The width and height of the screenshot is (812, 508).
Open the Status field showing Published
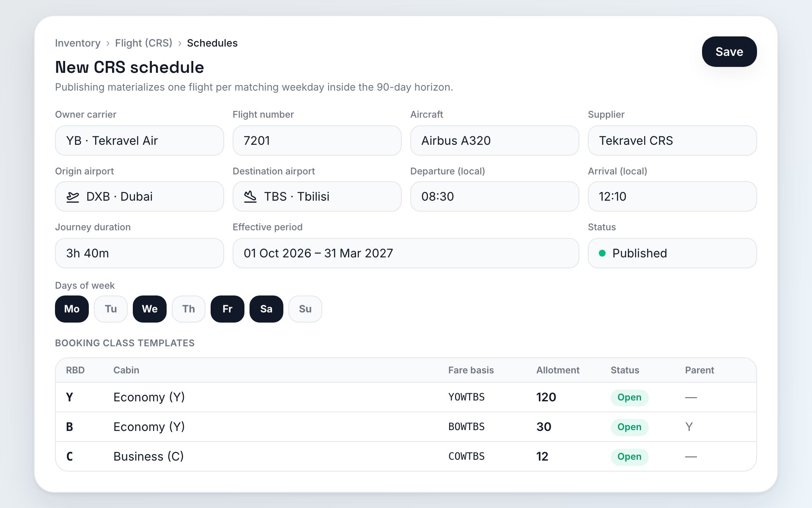pyautogui.click(x=672, y=253)
